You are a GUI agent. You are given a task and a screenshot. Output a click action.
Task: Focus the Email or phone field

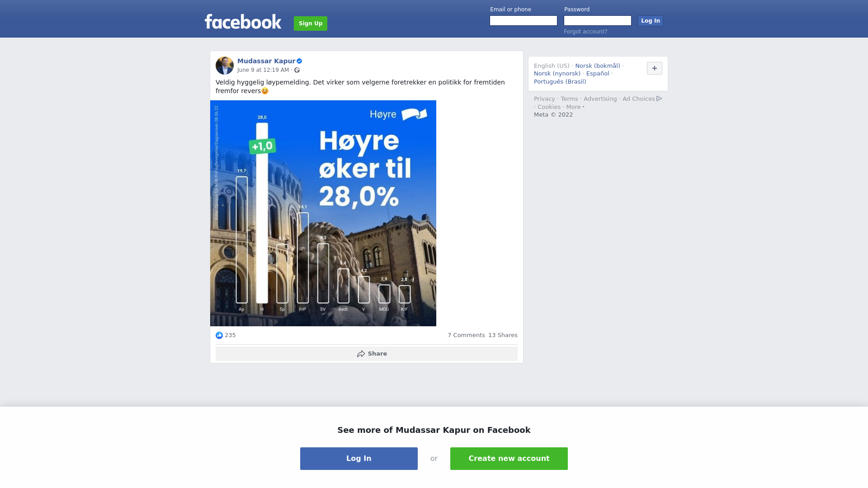point(524,21)
